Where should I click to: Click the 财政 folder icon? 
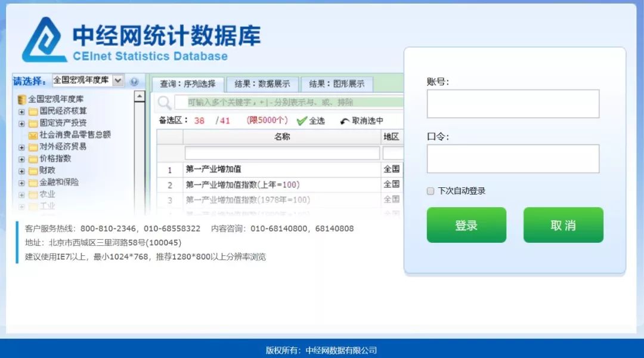click(33, 171)
